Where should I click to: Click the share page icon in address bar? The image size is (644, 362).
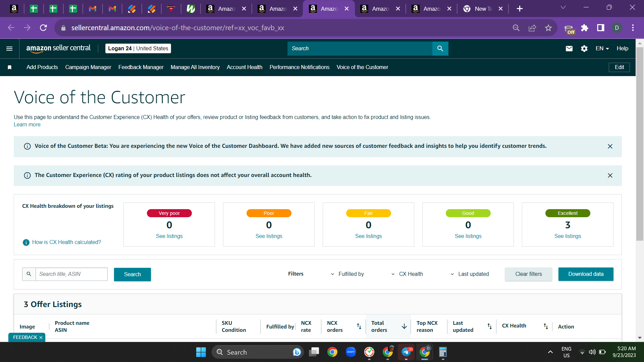532,28
